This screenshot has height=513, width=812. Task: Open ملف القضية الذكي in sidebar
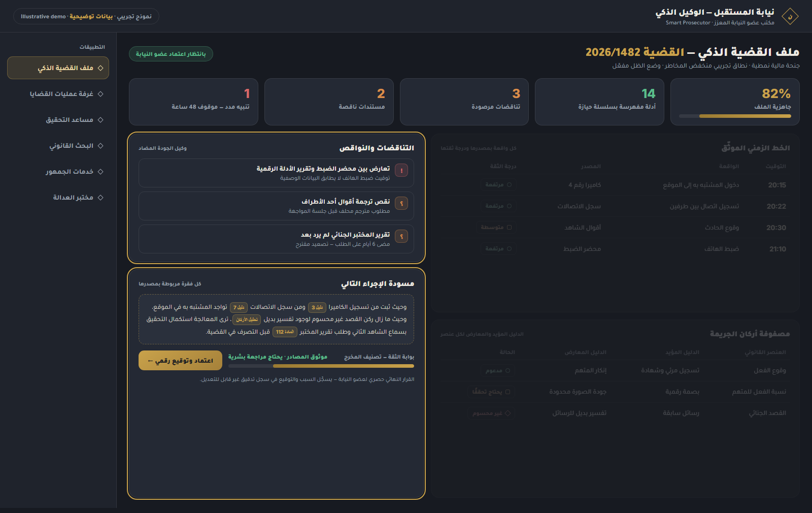click(58, 68)
